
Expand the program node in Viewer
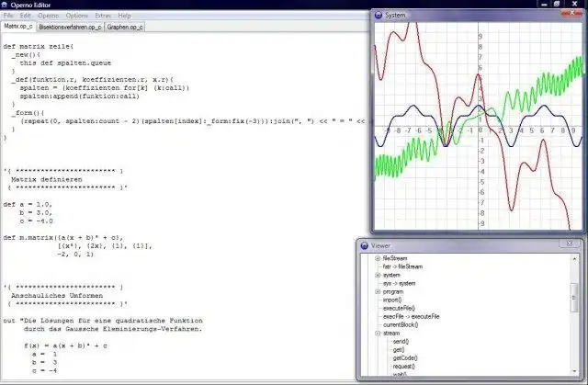378,291
